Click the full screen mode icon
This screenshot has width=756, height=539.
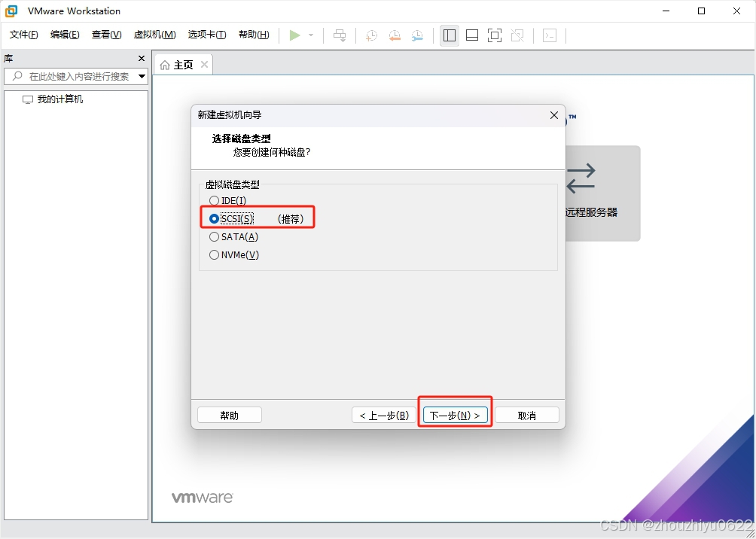click(495, 35)
